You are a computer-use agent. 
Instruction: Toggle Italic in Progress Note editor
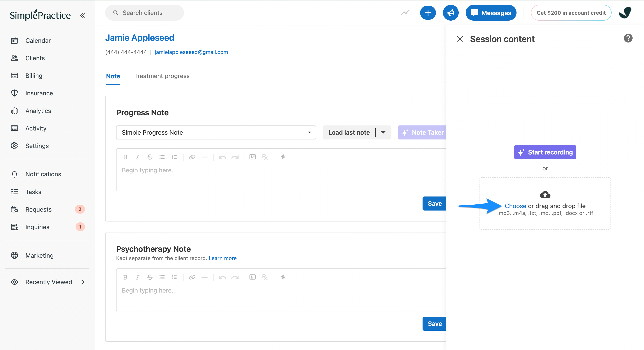click(x=137, y=157)
